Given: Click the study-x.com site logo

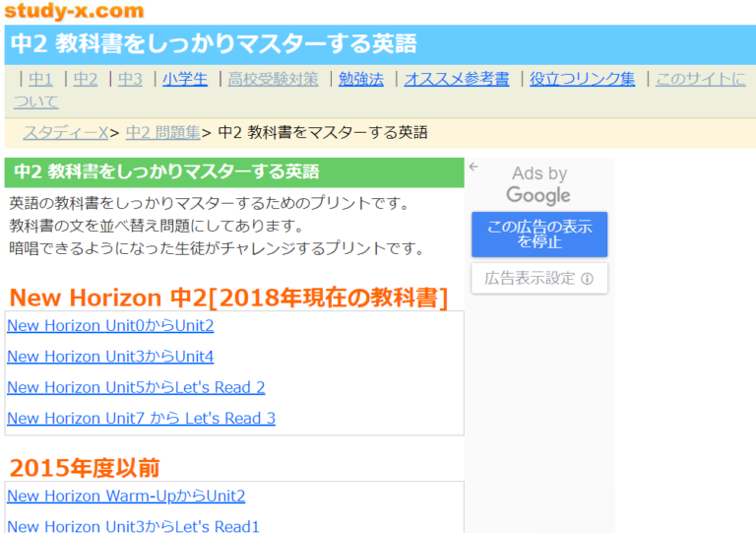Looking at the screenshot, I should [74, 11].
